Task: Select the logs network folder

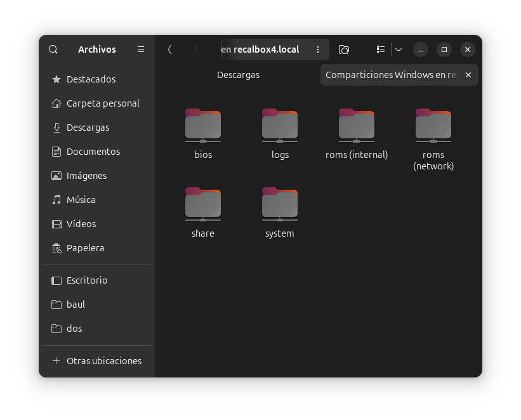Action: tap(280, 133)
